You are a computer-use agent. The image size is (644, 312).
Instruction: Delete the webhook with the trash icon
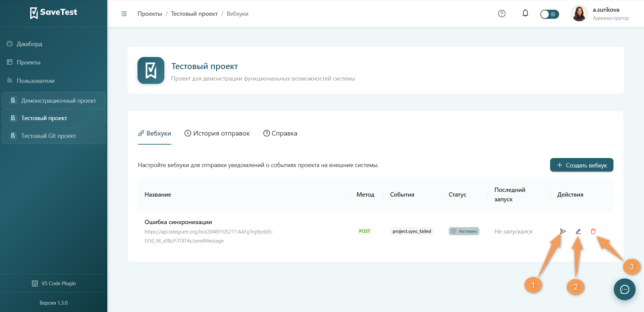click(593, 231)
